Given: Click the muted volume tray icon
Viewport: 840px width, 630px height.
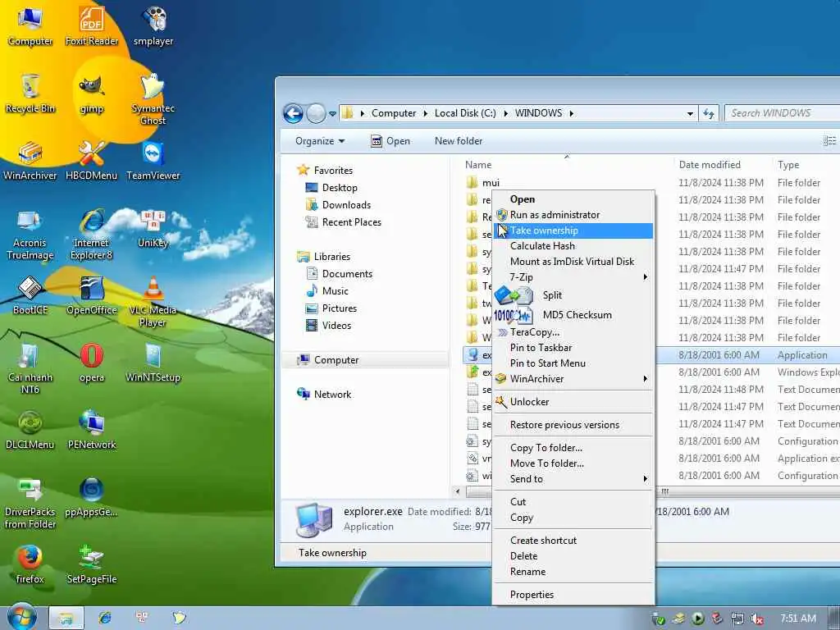Looking at the screenshot, I should [x=757, y=619].
